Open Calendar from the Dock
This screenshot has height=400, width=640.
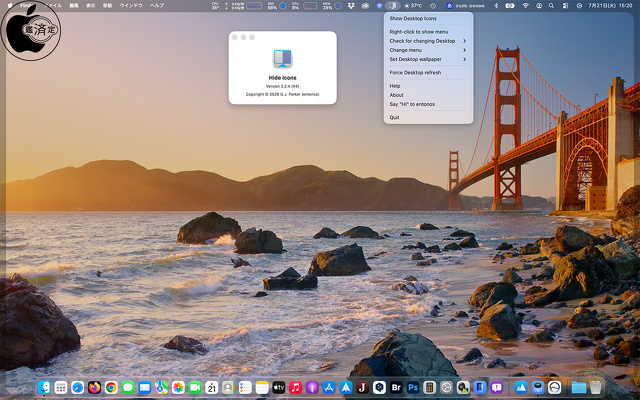tap(211, 387)
